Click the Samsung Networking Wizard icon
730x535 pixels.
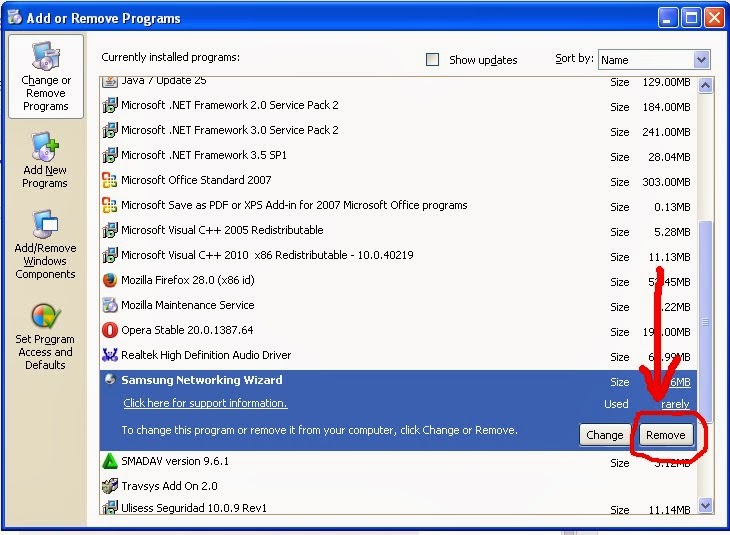[x=110, y=379]
